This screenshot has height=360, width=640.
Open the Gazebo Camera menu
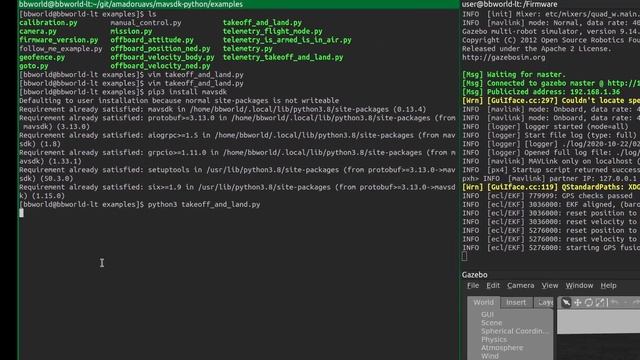(x=520, y=286)
